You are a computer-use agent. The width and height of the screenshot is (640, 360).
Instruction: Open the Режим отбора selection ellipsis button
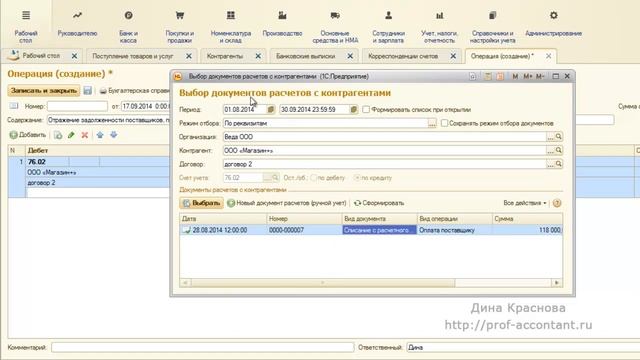pyautogui.click(x=432, y=123)
